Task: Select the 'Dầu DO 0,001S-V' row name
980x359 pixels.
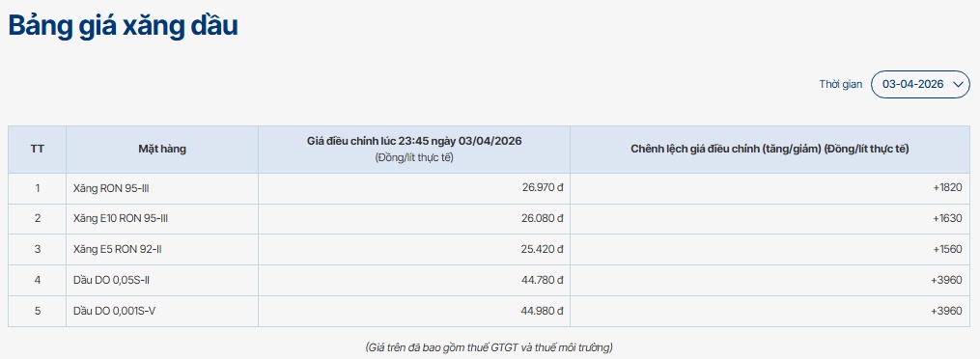Action: pyautogui.click(x=114, y=311)
